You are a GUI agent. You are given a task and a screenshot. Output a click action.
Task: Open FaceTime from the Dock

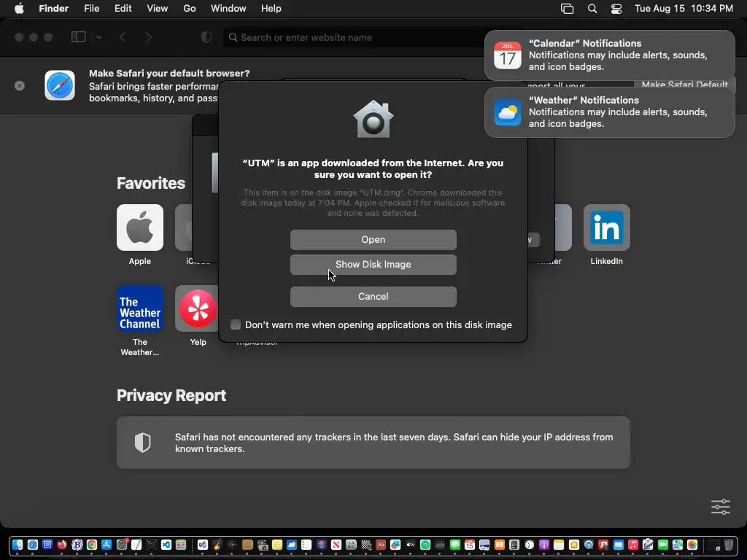click(x=662, y=545)
